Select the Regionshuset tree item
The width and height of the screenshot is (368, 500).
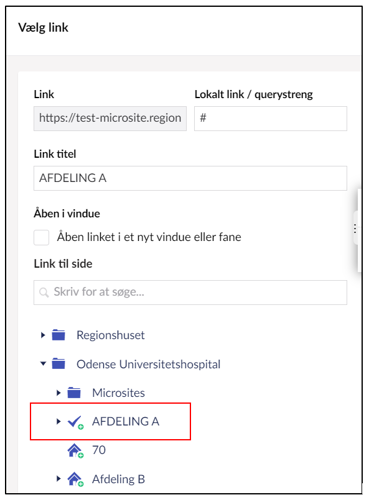[x=111, y=335]
